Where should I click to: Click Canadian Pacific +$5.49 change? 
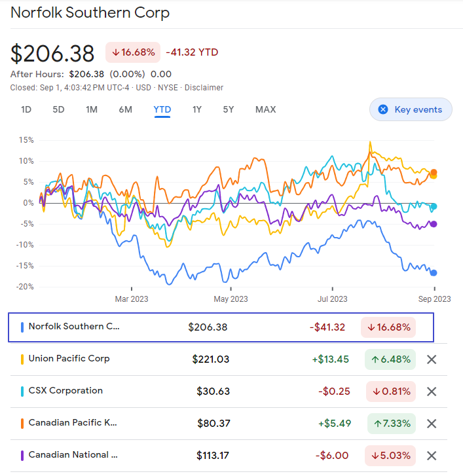pyautogui.click(x=335, y=424)
